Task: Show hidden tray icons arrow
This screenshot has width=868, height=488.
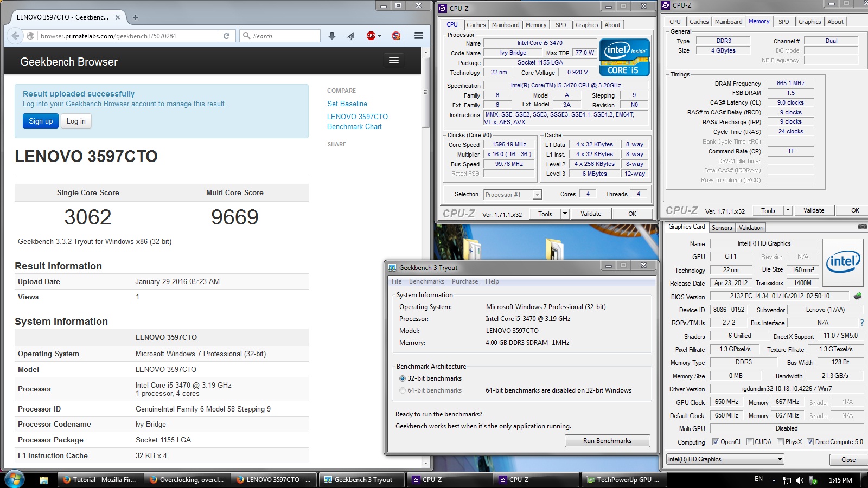Action: click(774, 480)
